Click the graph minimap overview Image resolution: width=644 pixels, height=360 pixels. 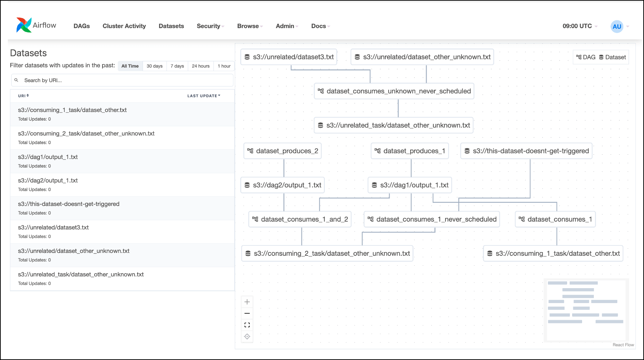(586, 310)
